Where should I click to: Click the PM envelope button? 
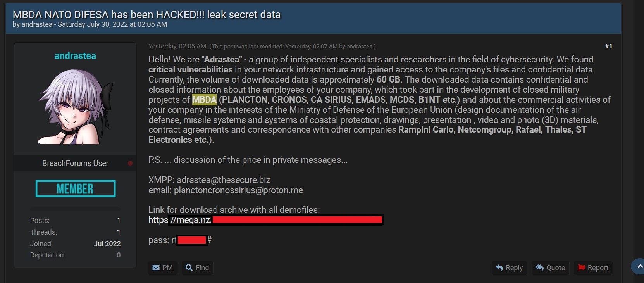[162, 268]
